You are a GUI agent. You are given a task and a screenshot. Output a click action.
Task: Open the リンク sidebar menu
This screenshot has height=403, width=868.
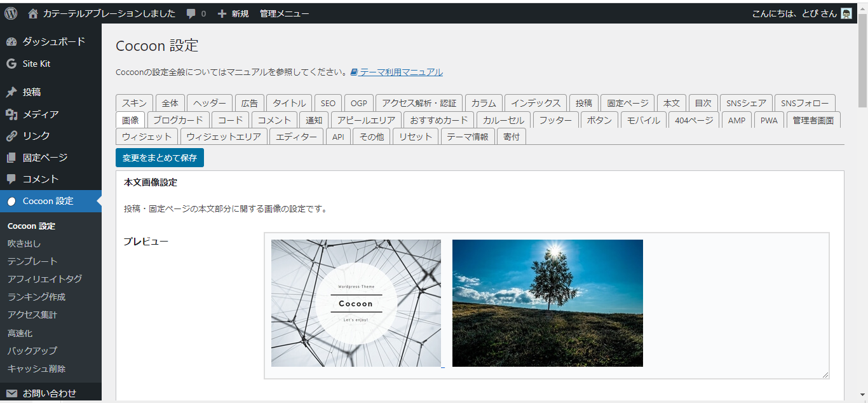click(x=36, y=136)
